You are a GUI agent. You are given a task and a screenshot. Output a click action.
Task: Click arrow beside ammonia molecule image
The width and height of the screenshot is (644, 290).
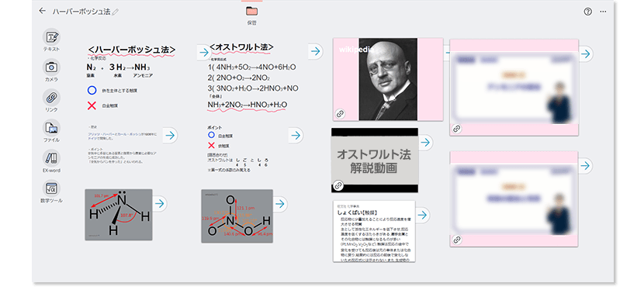coord(159,203)
